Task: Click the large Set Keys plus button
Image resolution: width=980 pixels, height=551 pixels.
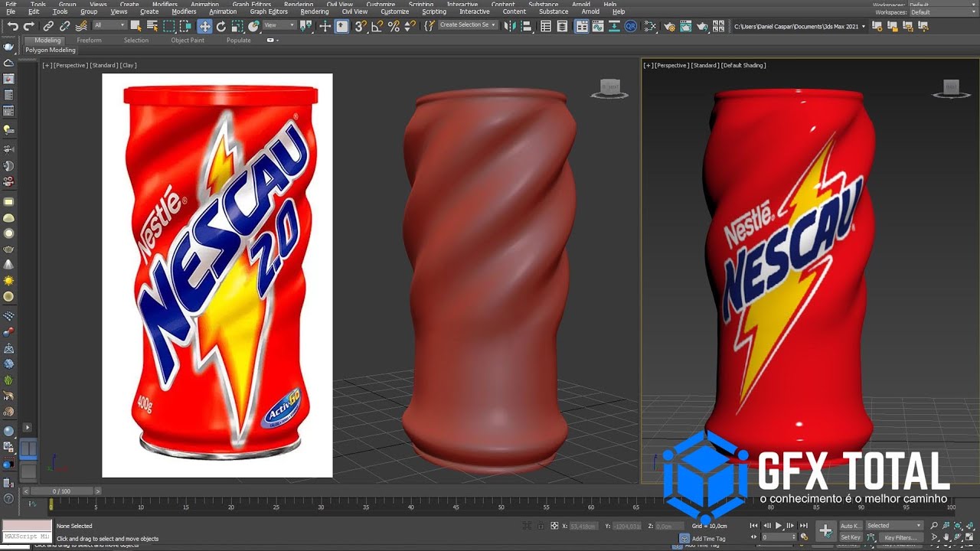Action: click(825, 531)
